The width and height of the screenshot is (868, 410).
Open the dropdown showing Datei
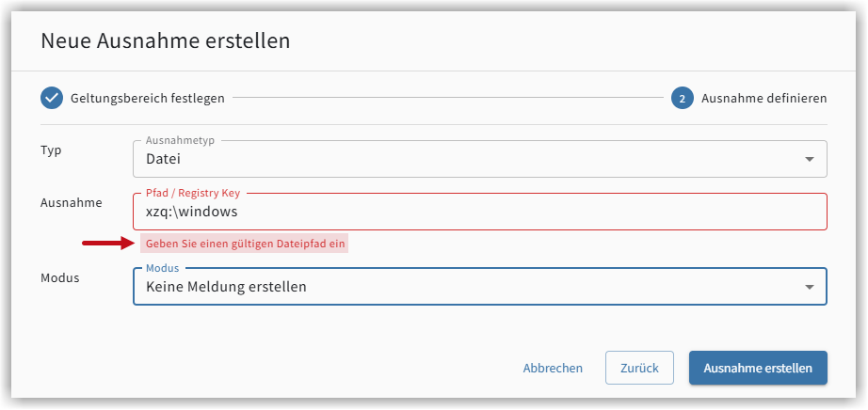tap(480, 159)
